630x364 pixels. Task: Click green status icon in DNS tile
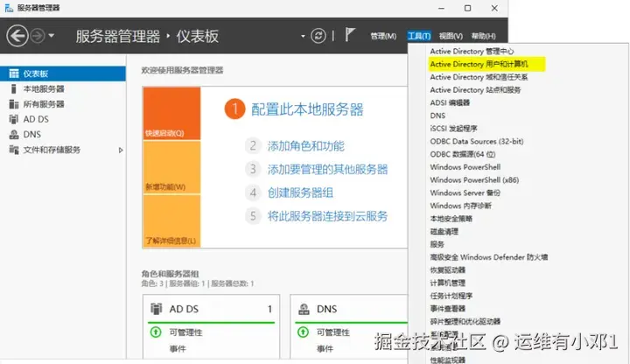[x=304, y=332]
